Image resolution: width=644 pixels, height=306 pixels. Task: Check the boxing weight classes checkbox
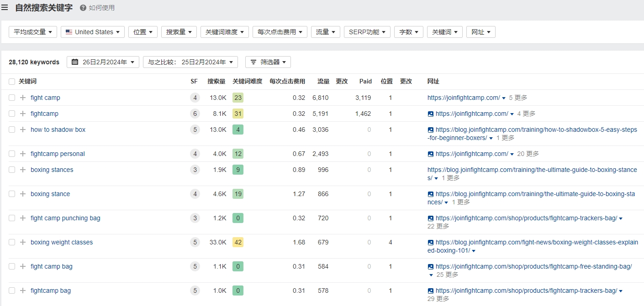[12, 242]
